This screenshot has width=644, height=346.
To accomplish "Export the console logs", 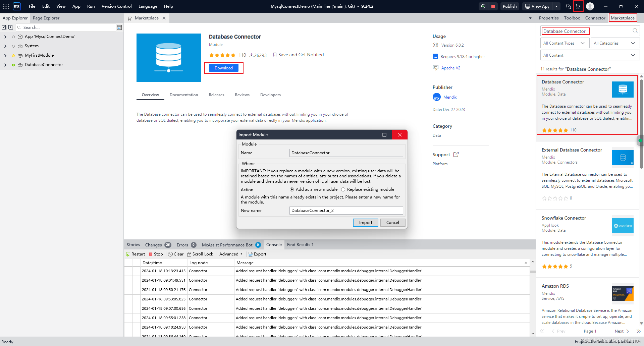I will point(257,254).
